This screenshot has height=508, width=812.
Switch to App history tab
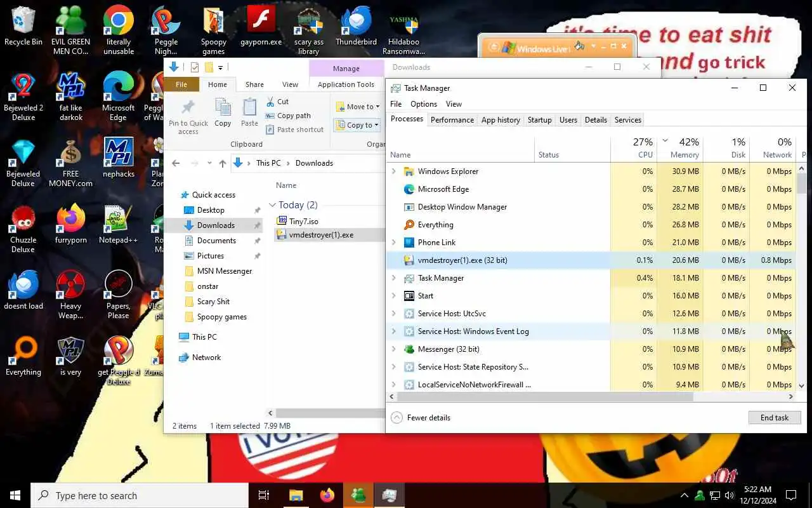(x=501, y=119)
